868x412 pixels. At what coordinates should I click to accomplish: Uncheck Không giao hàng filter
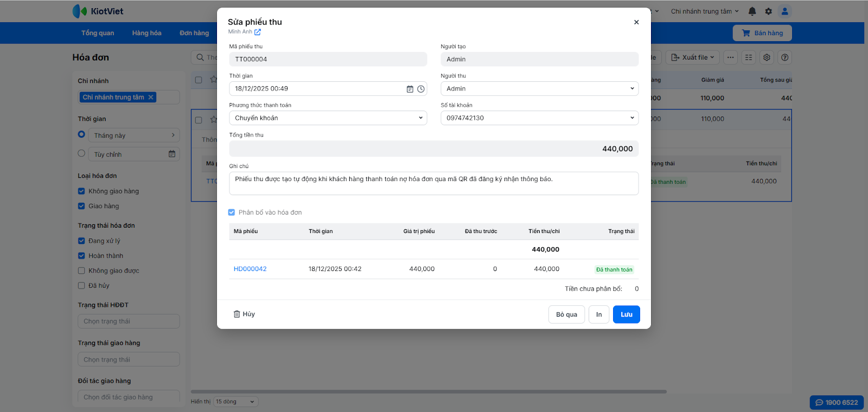click(x=81, y=191)
